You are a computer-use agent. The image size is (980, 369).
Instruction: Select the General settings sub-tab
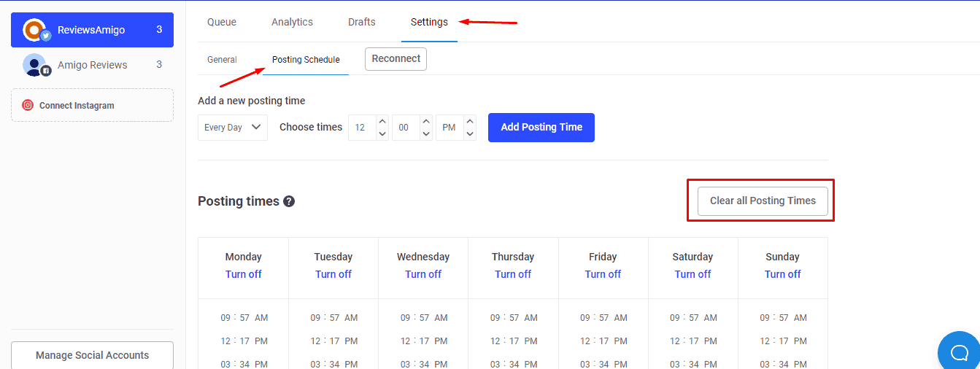(222, 60)
